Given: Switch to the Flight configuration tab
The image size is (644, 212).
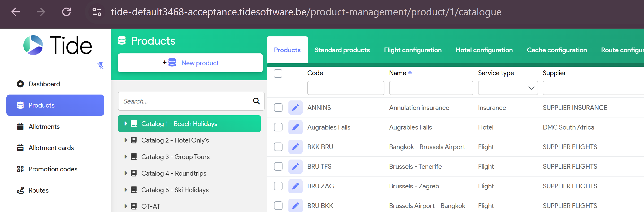Looking at the screenshot, I should pos(413,50).
